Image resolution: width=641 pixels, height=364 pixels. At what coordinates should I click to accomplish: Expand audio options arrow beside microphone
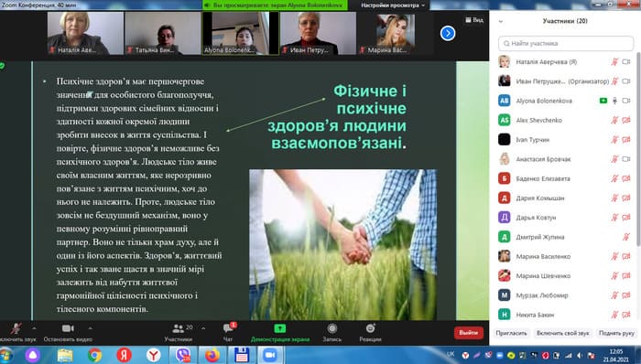pos(35,327)
